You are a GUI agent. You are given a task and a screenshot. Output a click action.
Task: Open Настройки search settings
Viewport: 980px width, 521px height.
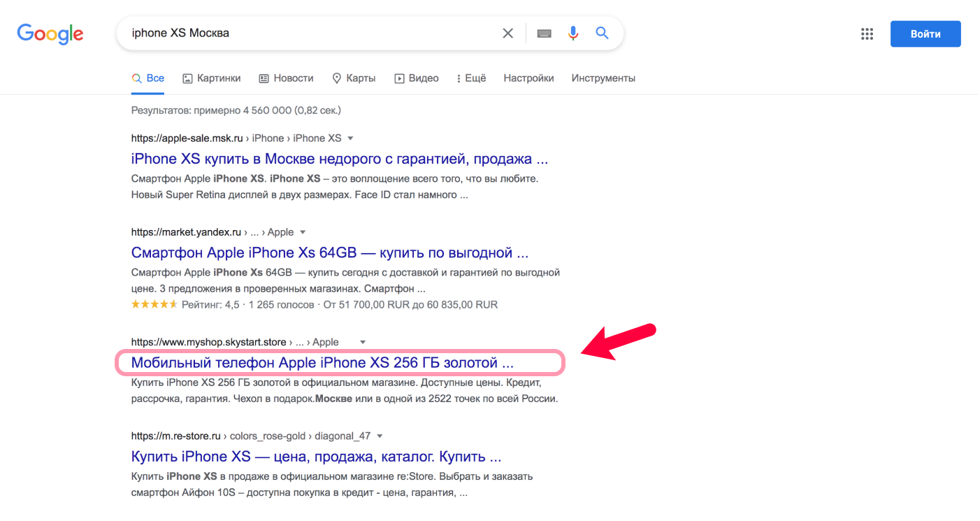(x=528, y=78)
